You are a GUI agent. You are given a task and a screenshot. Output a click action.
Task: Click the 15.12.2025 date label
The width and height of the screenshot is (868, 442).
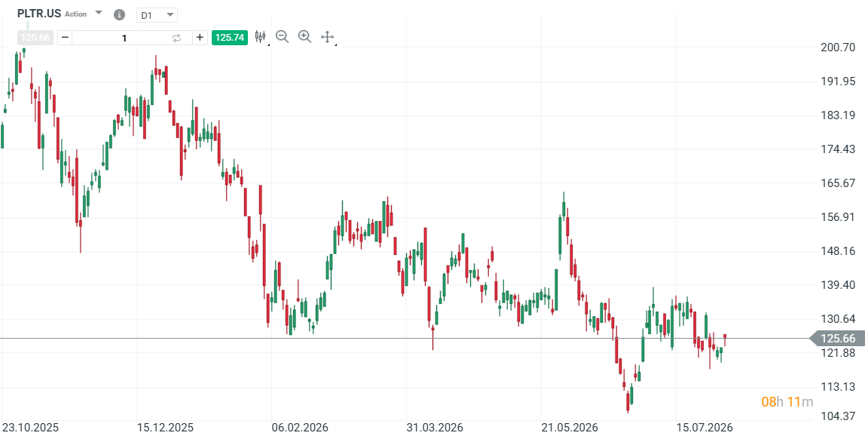coord(165,428)
